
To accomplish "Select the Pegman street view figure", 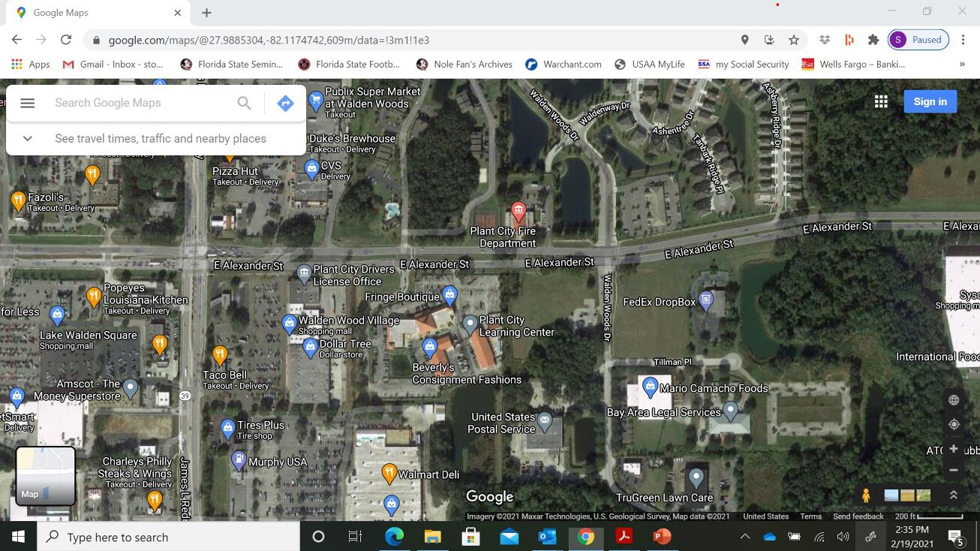I will click(x=865, y=495).
